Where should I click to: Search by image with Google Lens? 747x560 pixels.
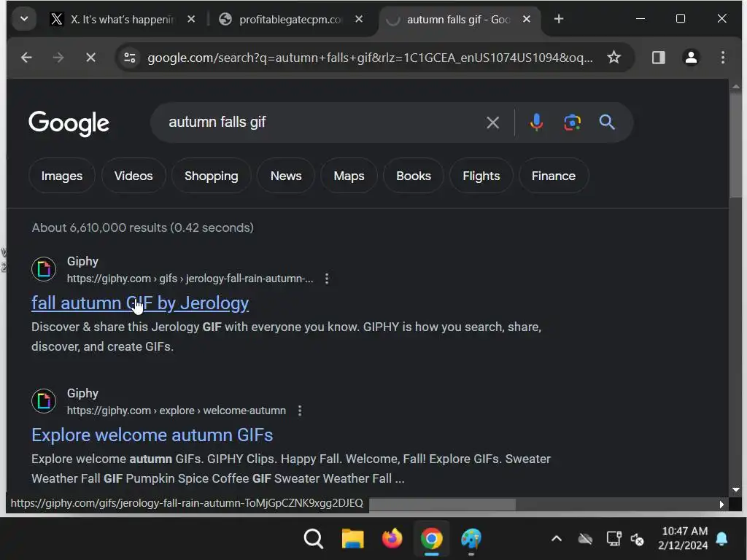pos(572,122)
